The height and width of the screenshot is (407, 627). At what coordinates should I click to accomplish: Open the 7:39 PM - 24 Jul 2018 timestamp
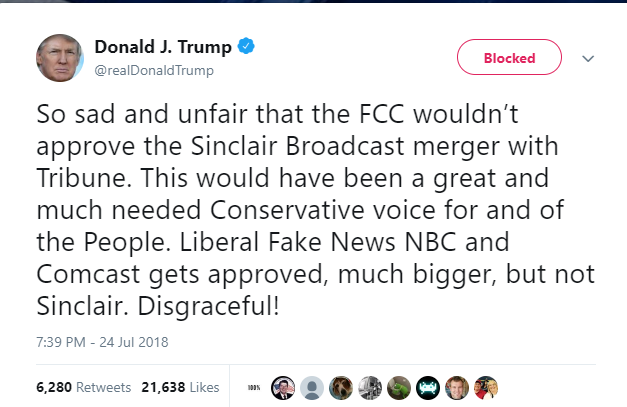[102, 342]
